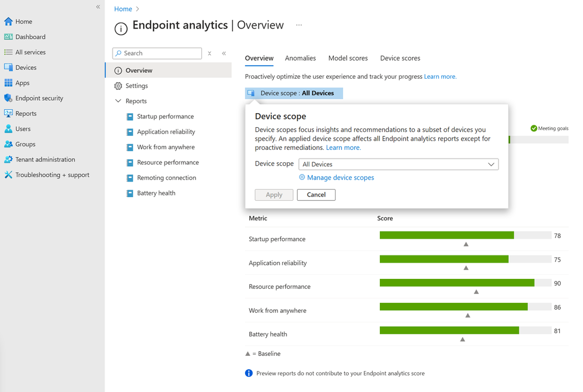The width and height of the screenshot is (583, 392).
Task: Switch to the Device scores tab
Action: 400,58
